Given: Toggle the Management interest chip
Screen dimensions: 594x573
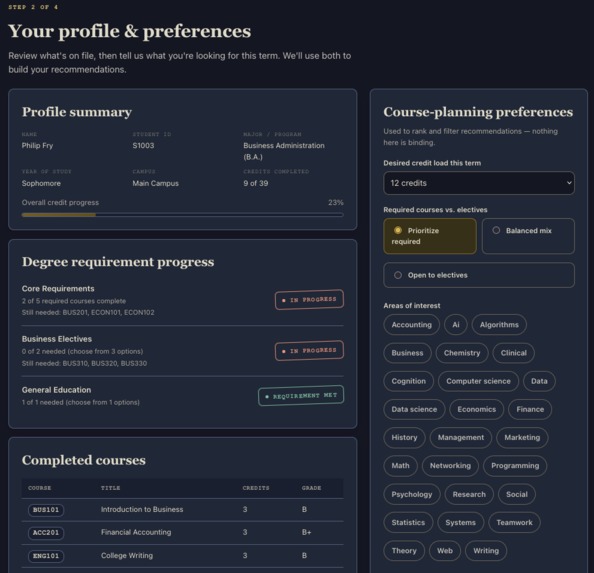Looking at the screenshot, I should point(461,438).
